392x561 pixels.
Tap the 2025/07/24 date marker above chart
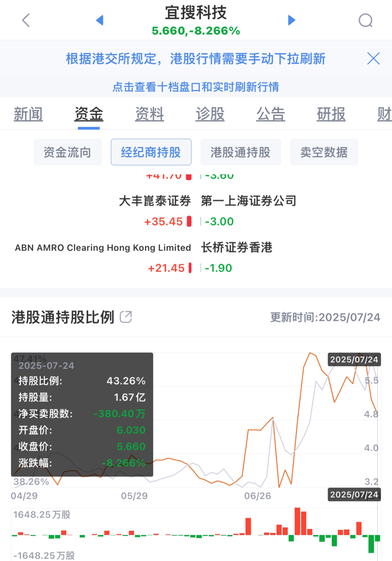point(354,360)
